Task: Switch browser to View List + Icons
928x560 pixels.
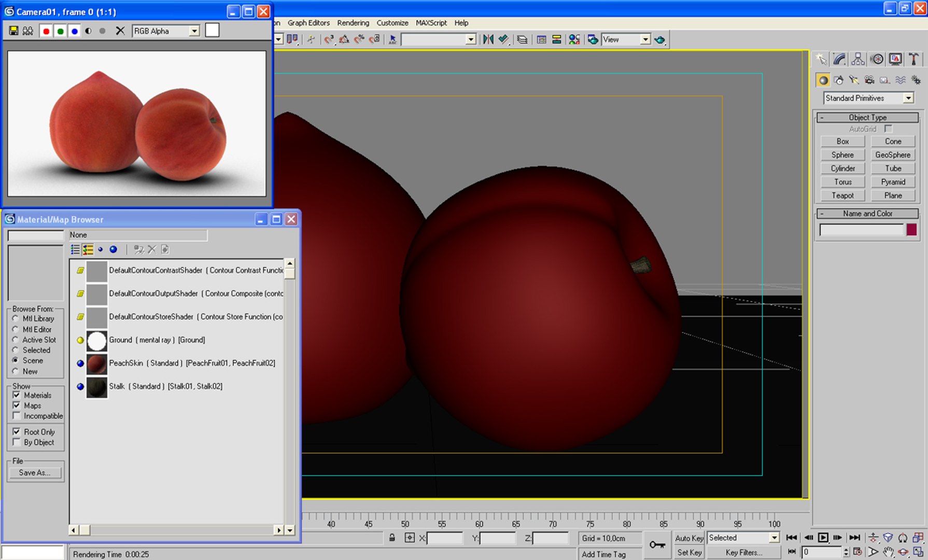Action: (x=88, y=250)
